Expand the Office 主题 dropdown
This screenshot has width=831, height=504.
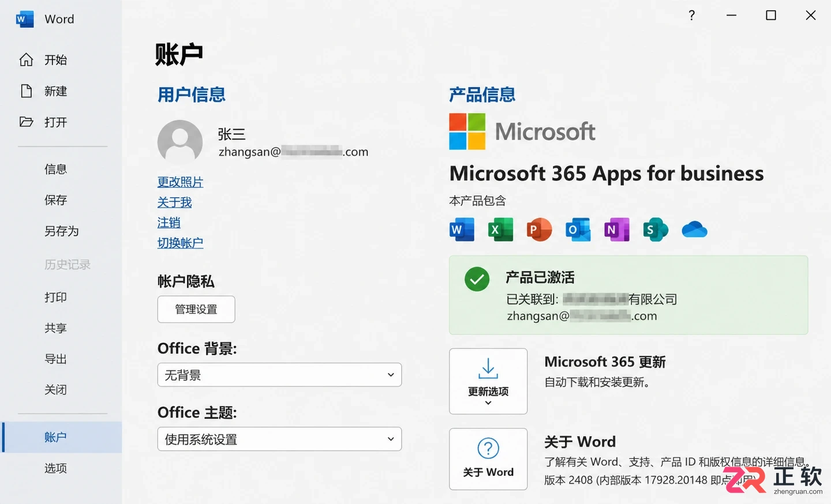coord(279,439)
